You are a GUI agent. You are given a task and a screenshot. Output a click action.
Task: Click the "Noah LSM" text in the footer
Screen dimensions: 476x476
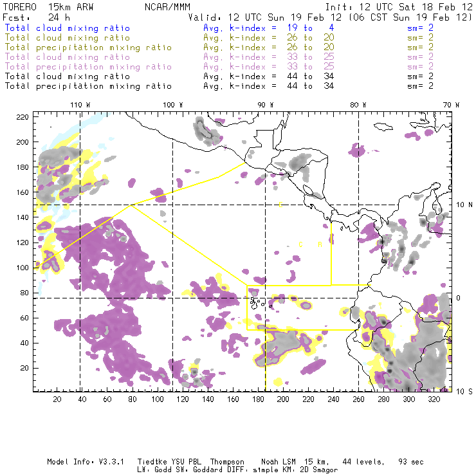pos(279,462)
